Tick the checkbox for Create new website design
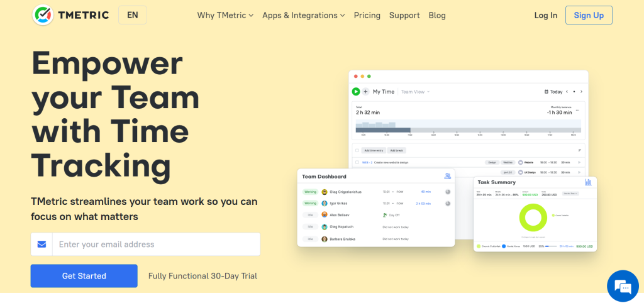644x303 pixels. (x=357, y=162)
